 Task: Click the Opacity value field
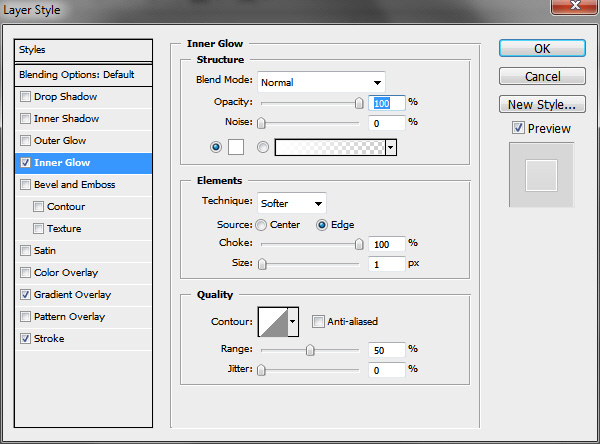pos(386,103)
